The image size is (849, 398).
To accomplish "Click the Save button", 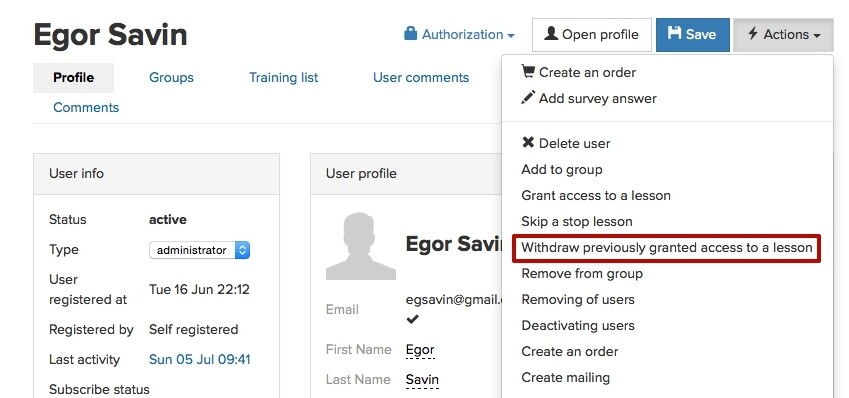I will coord(693,35).
